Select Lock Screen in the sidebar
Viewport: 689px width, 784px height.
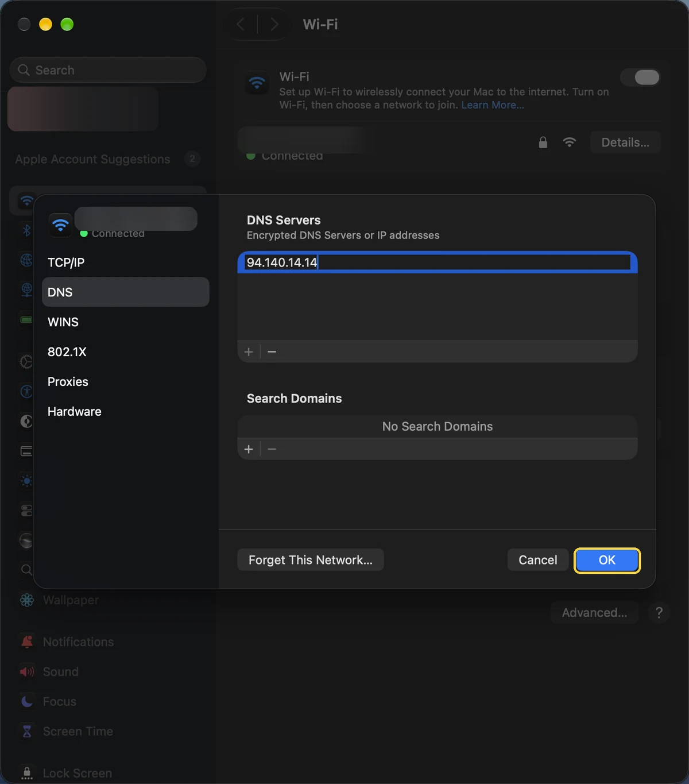[78, 774]
